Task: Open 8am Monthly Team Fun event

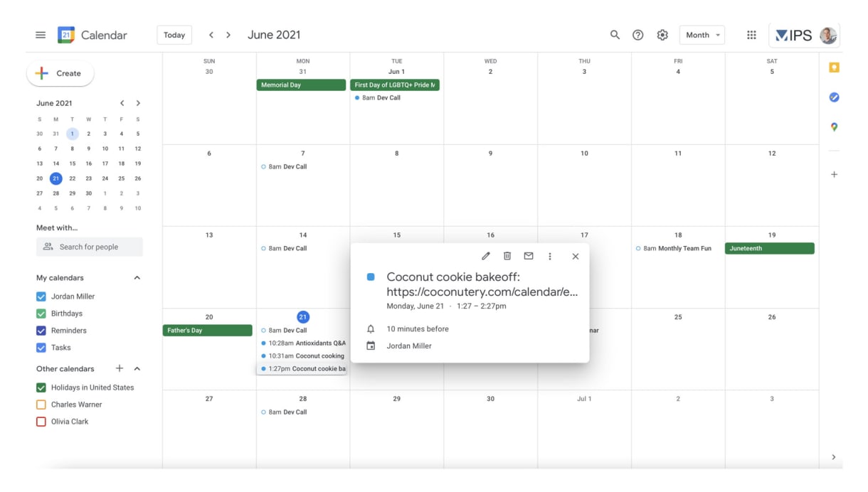Action: pos(677,248)
